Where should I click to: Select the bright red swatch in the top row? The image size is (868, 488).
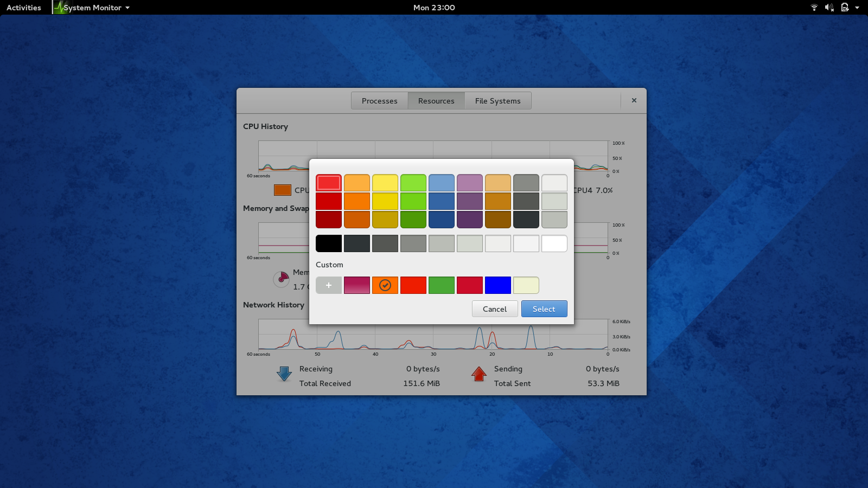[x=329, y=183]
